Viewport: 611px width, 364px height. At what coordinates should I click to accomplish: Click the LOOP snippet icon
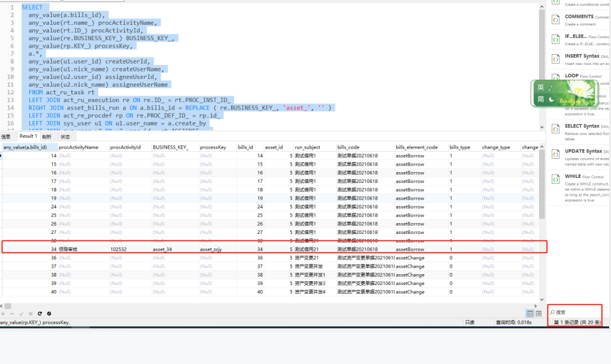coord(556,76)
